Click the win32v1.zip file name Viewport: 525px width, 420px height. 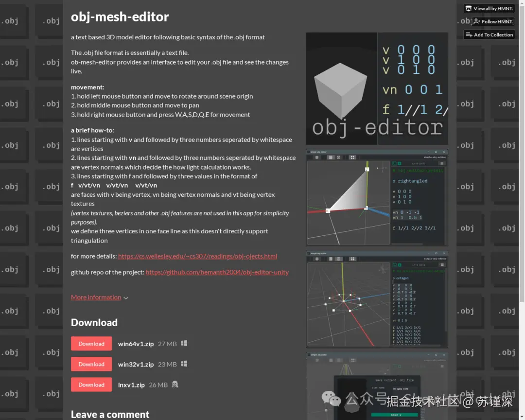[x=136, y=365]
